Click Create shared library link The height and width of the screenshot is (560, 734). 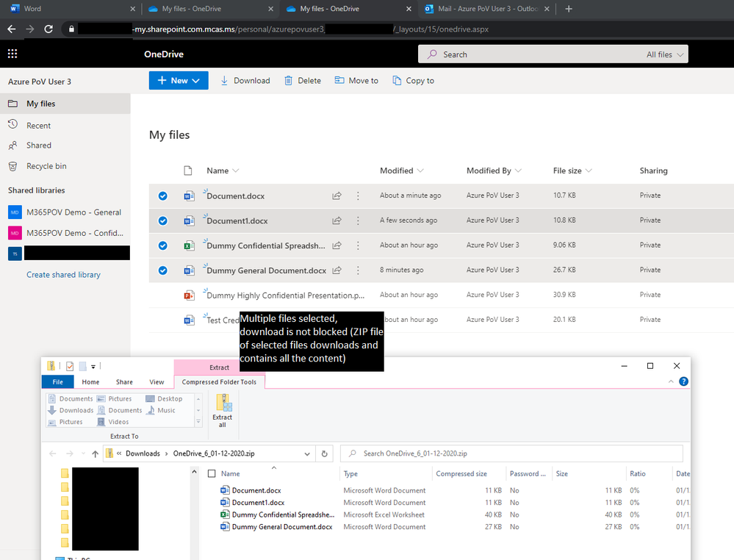(x=63, y=275)
